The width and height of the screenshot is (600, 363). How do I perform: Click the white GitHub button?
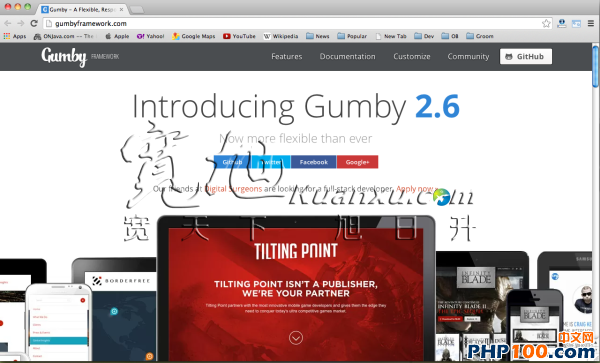[526, 56]
